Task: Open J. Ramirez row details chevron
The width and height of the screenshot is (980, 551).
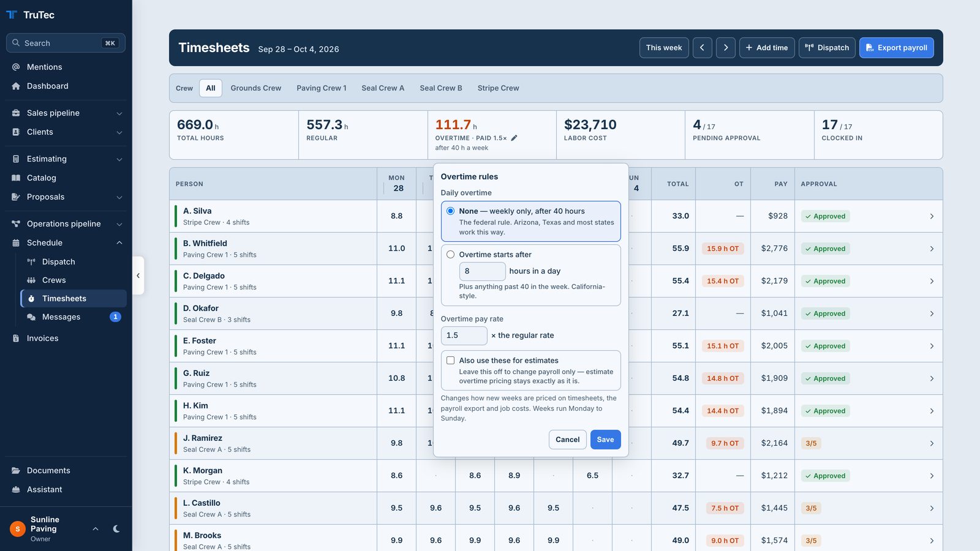Action: 932,443
